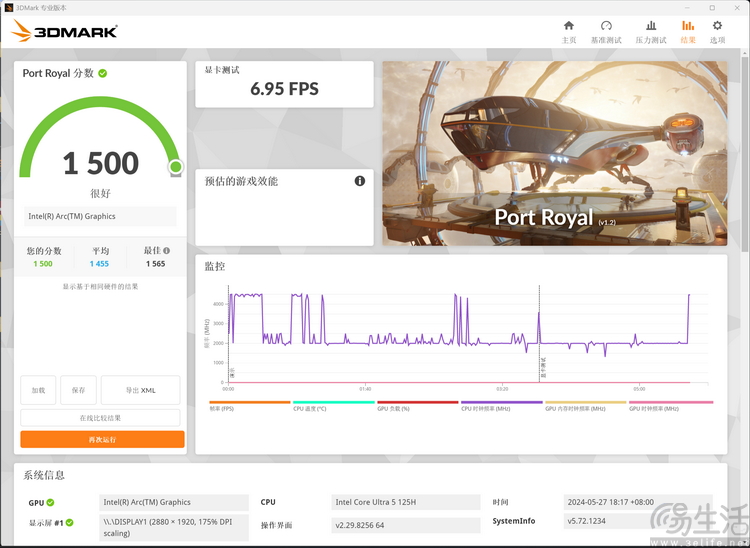Toggle the 帧率 (FPS) orange legend
Screen dimensions: 750x548
[x=250, y=406]
